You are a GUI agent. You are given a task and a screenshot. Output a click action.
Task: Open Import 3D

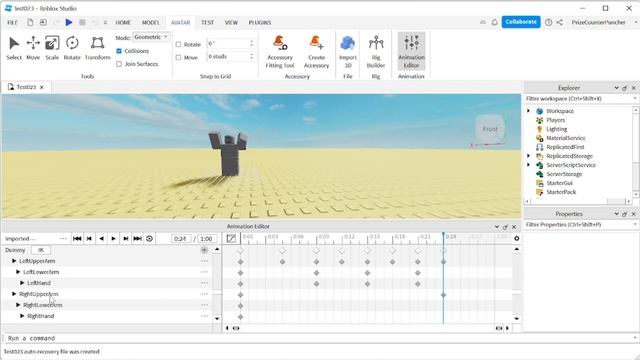coord(348,51)
